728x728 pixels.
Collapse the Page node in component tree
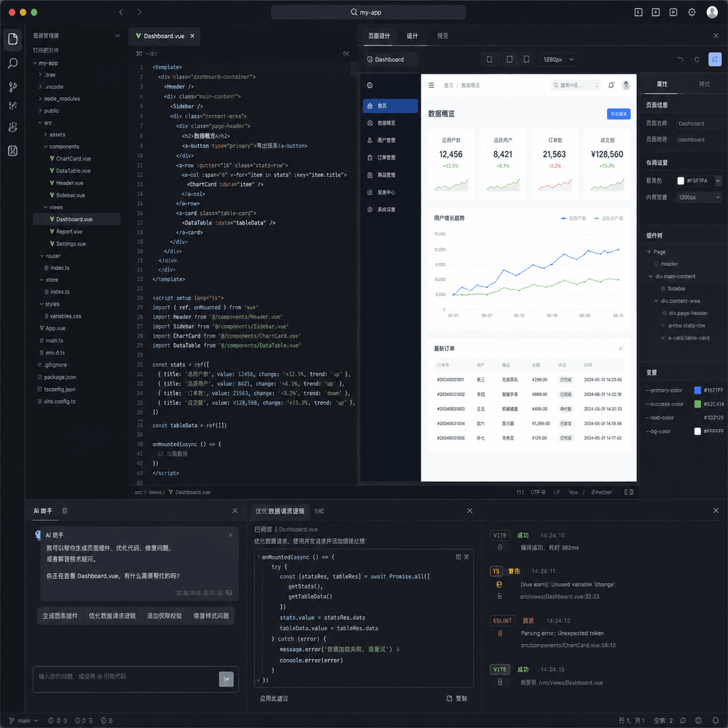[649, 252]
